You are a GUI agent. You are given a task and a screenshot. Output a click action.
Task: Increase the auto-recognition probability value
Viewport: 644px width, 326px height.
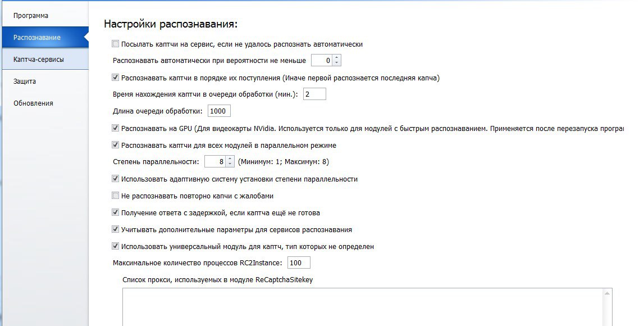coord(336,58)
